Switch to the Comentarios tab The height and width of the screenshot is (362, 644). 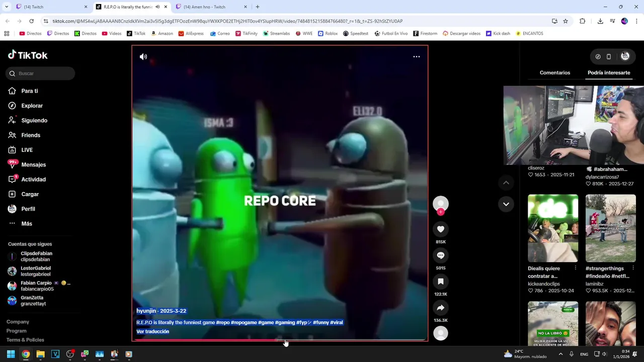(x=555, y=73)
